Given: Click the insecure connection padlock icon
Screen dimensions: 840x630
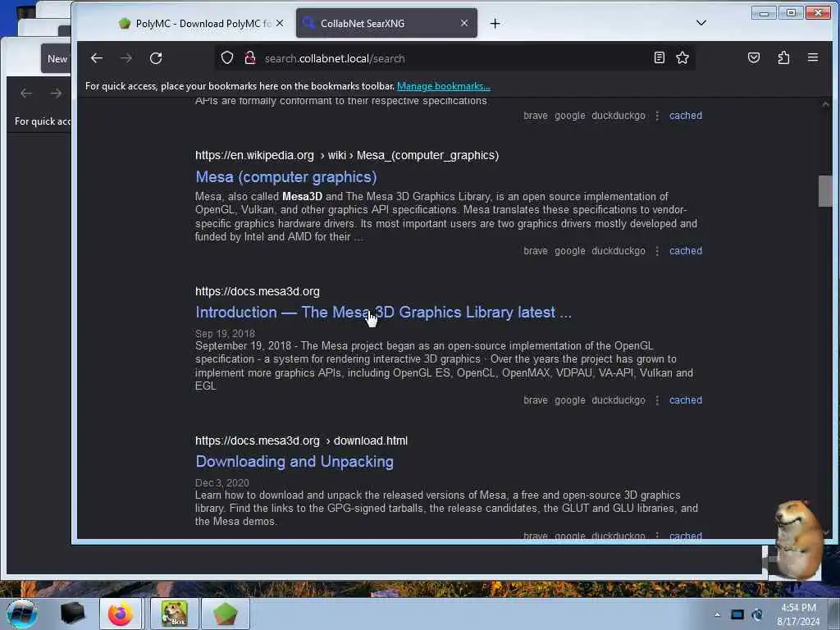Looking at the screenshot, I should tap(249, 58).
